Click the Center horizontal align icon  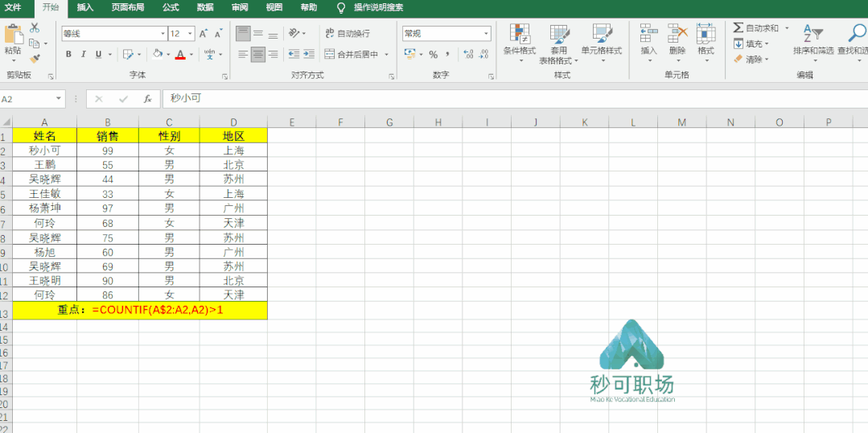point(258,54)
